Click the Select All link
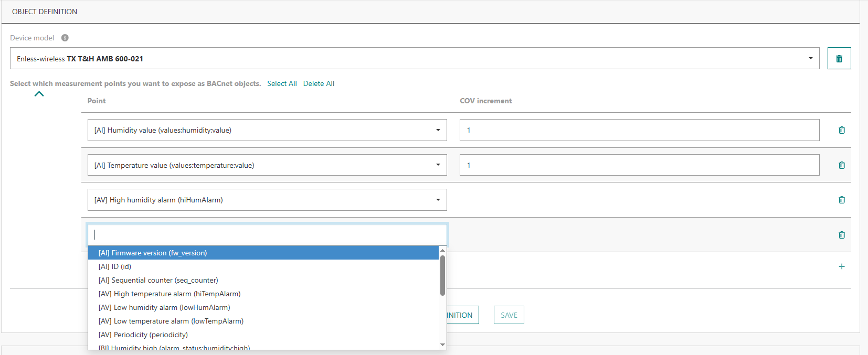Screen dimensions: 868x355 pyautogui.click(x=282, y=83)
